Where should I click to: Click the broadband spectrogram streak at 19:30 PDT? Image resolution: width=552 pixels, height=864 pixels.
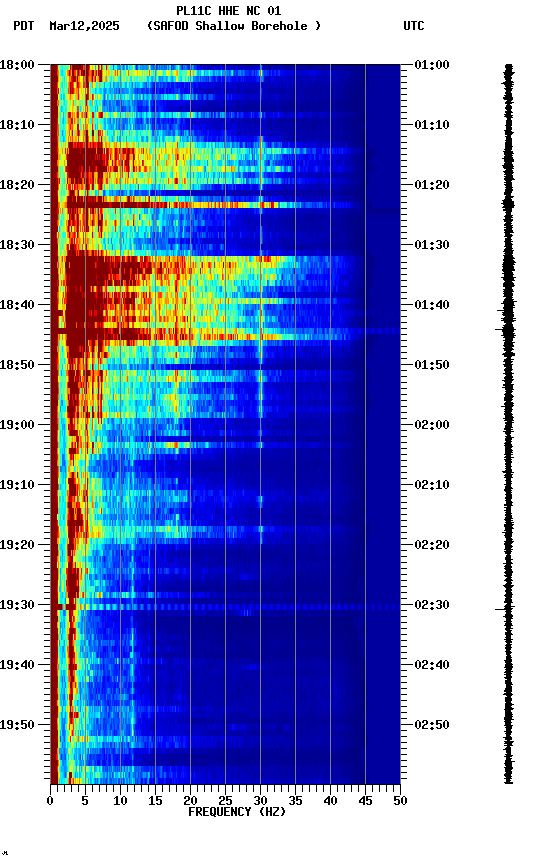pyautogui.click(x=225, y=607)
